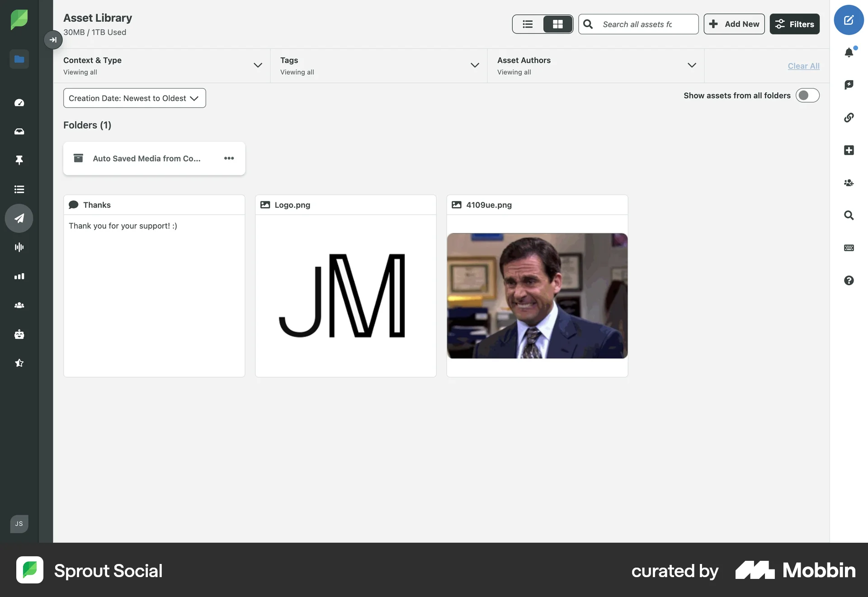This screenshot has height=597, width=868.
Task: Click the Add New button
Action: (x=734, y=24)
